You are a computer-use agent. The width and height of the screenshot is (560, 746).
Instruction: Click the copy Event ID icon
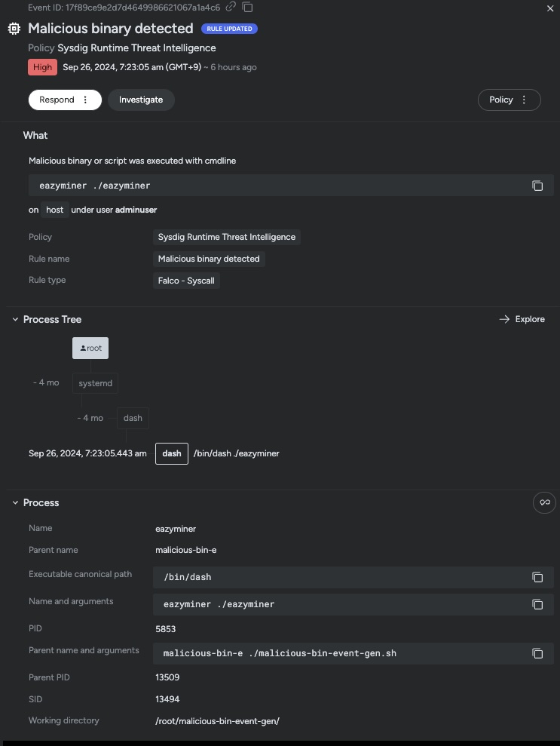coord(247,7)
